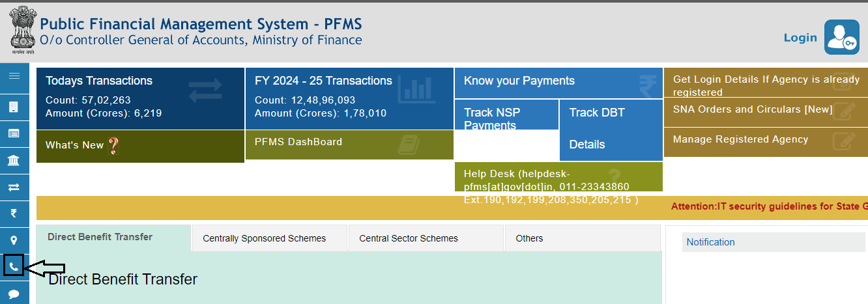
Task: Click the bank building icon in sidebar
Action: 14,160
